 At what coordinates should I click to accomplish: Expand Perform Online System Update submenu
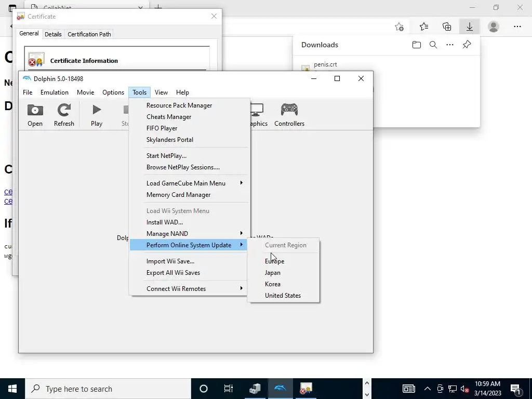tap(189, 245)
